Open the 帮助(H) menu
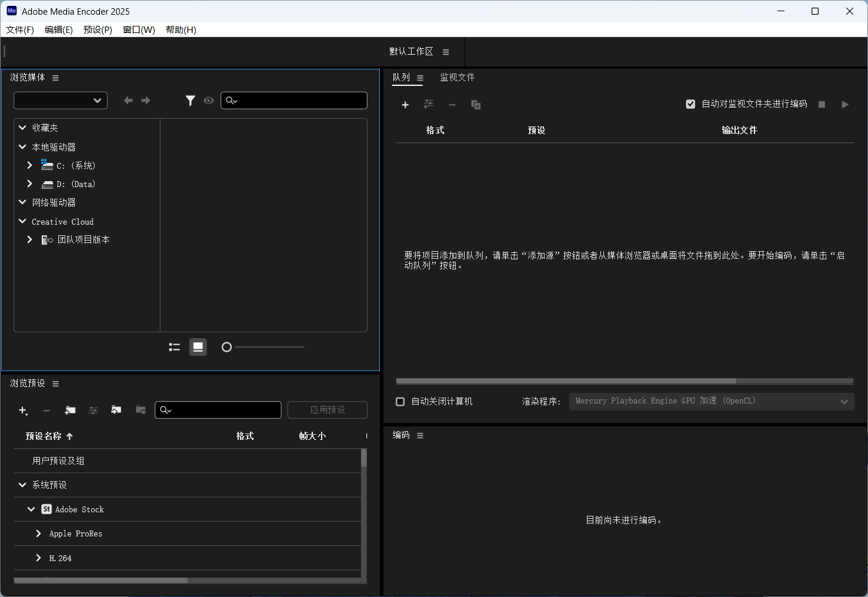 pos(181,30)
